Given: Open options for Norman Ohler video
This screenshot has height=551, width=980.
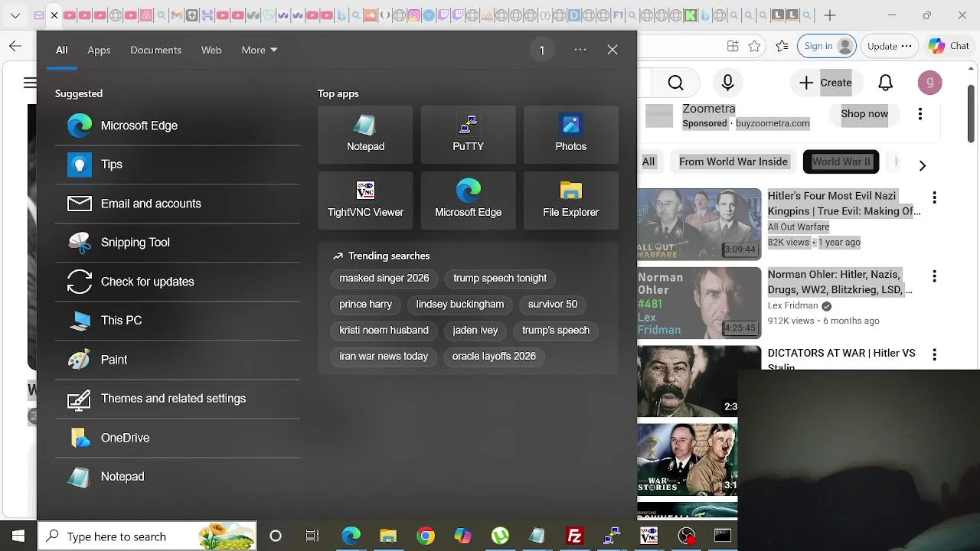Looking at the screenshot, I should [x=934, y=275].
